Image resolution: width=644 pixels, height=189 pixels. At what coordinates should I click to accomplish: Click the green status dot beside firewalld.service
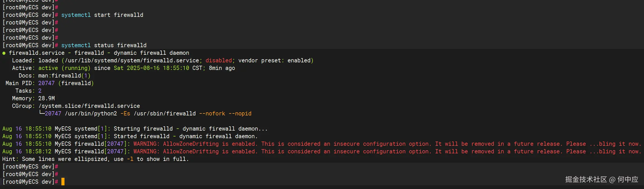[x=4, y=53]
